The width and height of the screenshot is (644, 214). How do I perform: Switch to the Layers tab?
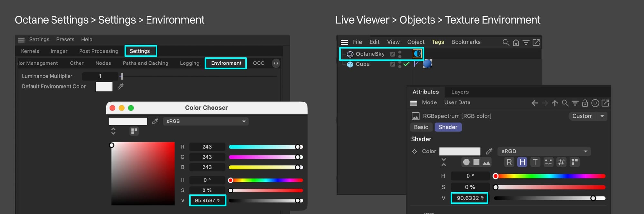pyautogui.click(x=460, y=92)
